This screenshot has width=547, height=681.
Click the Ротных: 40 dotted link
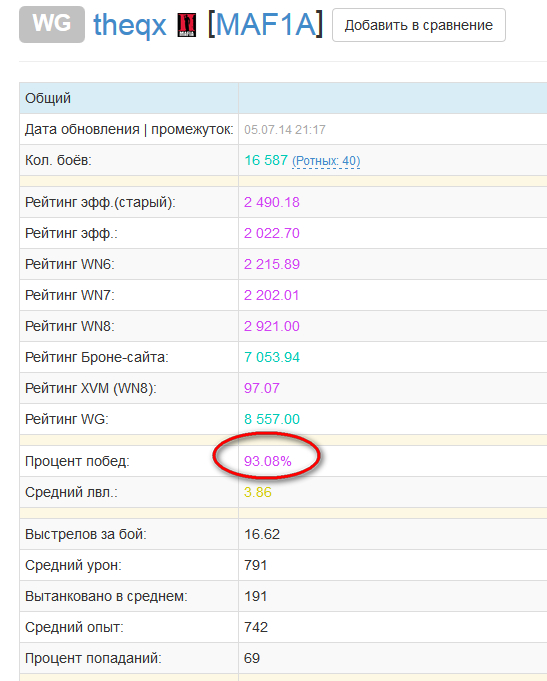pyautogui.click(x=326, y=161)
